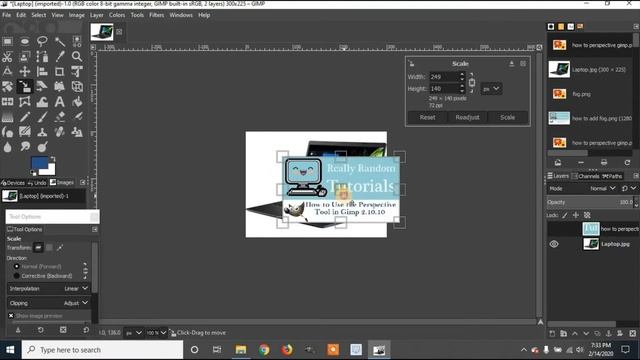Viewport: 640px width, 360px height.
Task: Select the Clone stamp tool
Action: [x=42, y=132]
